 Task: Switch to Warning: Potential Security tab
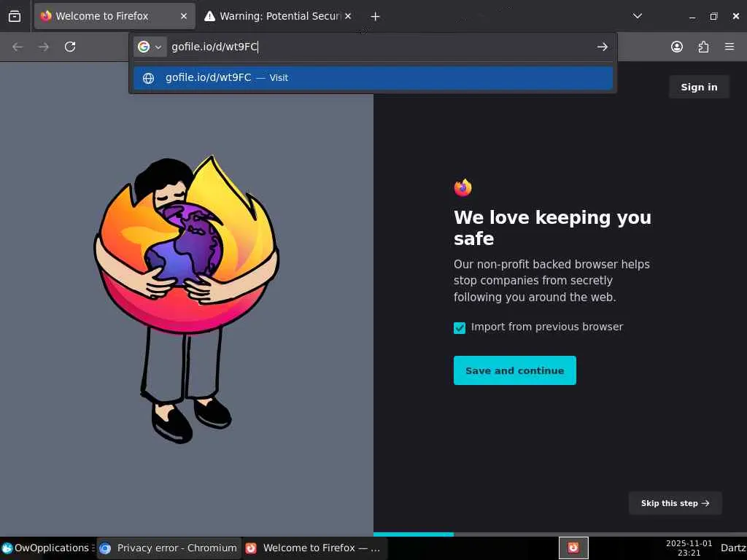pos(279,16)
